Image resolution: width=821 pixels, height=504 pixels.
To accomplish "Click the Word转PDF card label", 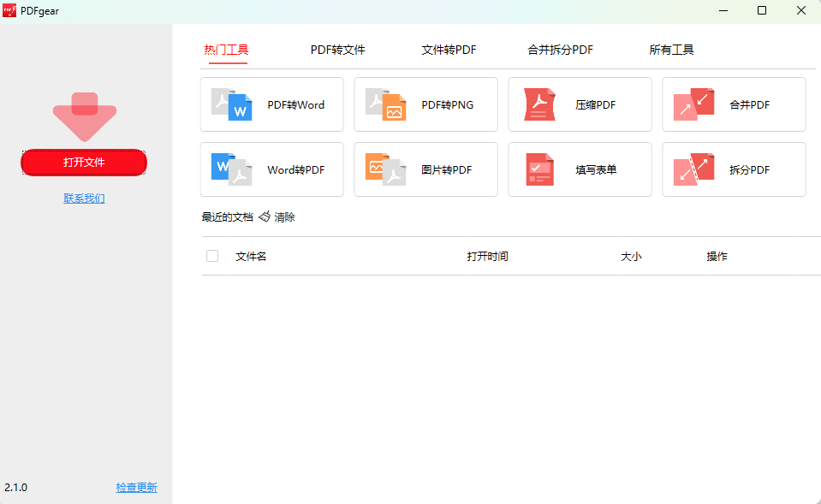I will [296, 169].
